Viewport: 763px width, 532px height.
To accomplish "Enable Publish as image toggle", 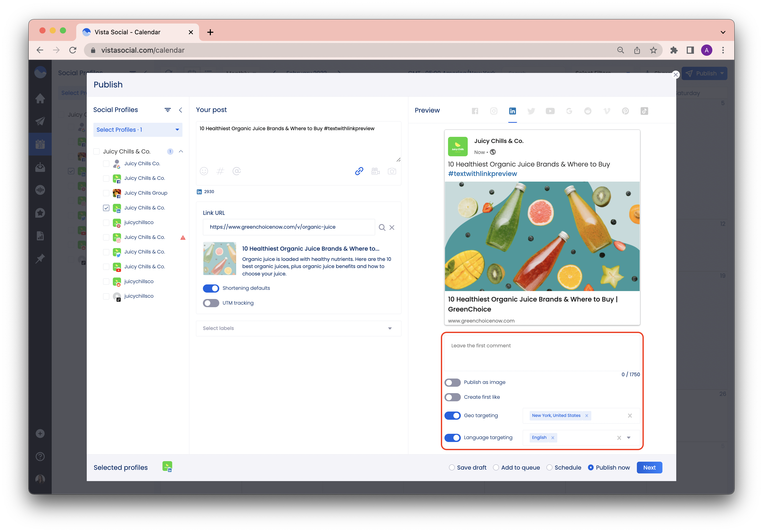I will (452, 383).
